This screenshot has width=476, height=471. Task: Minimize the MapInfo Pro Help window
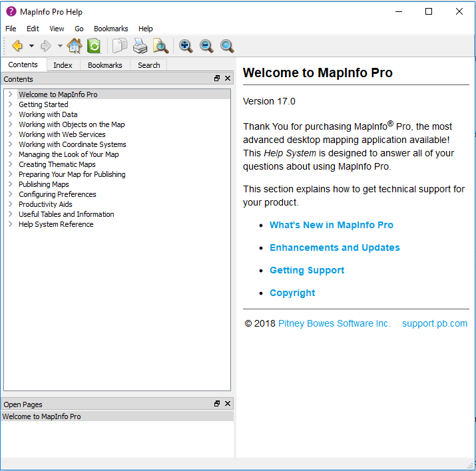tap(399, 11)
